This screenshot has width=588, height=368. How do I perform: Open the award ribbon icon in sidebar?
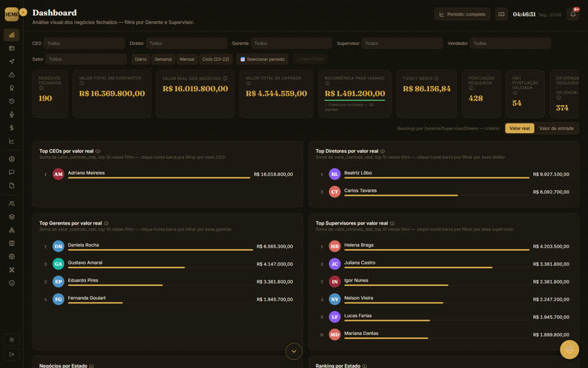tap(12, 88)
